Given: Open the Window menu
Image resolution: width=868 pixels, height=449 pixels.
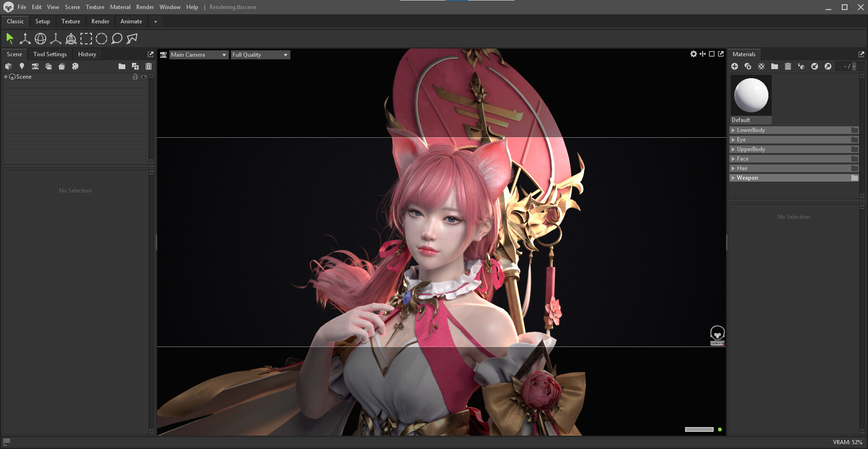Looking at the screenshot, I should [x=170, y=7].
